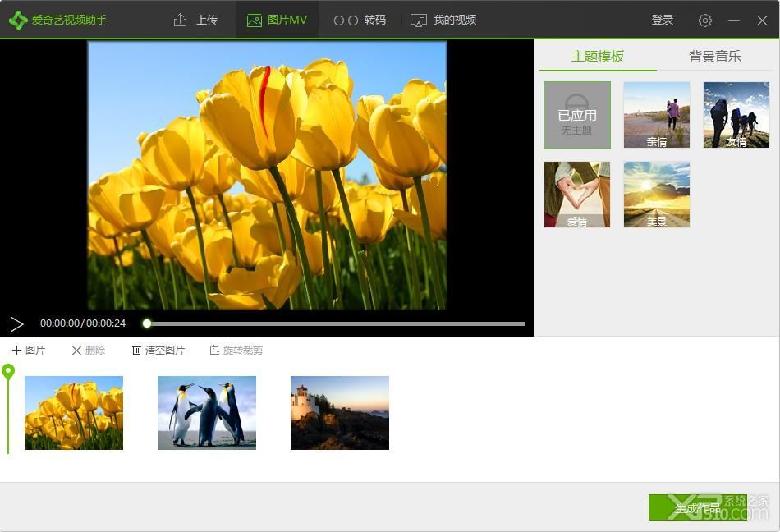The height and width of the screenshot is (532, 780).
Task: Open 旋转裁剪 rotate and crop
Action: (236, 351)
